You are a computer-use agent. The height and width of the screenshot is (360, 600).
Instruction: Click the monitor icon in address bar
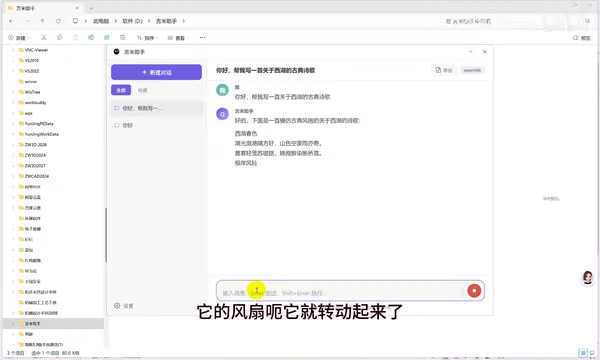pos(75,21)
